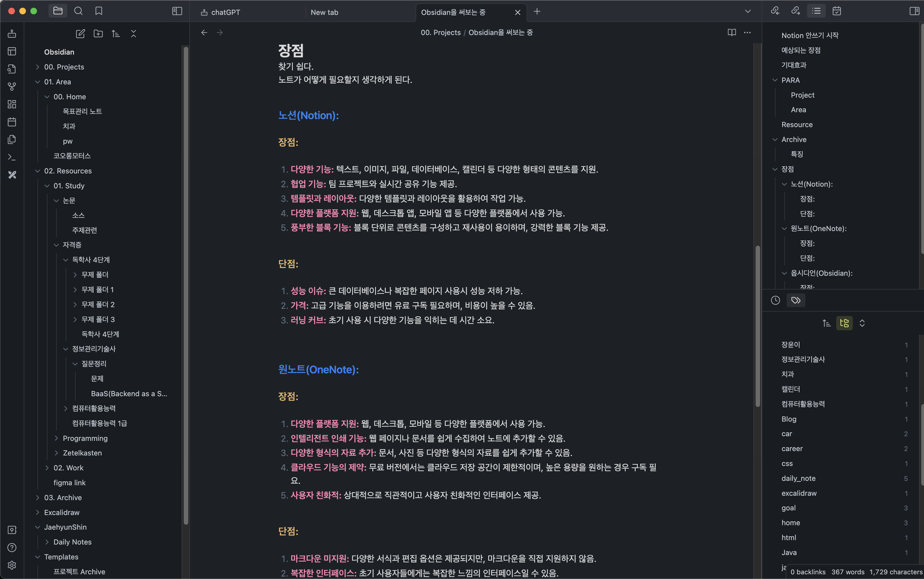Toggle nested tags display
Screen dimensions: 924x579
pyautogui.click(x=844, y=323)
